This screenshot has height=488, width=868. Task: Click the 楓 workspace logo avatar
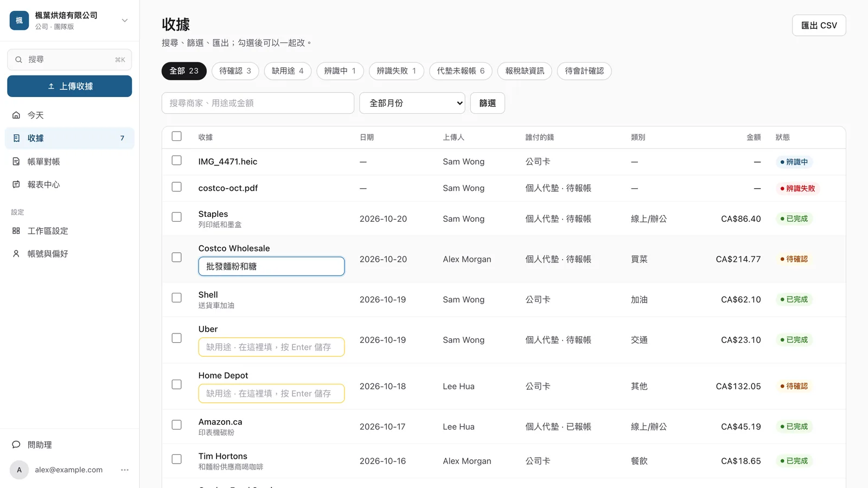[19, 21]
